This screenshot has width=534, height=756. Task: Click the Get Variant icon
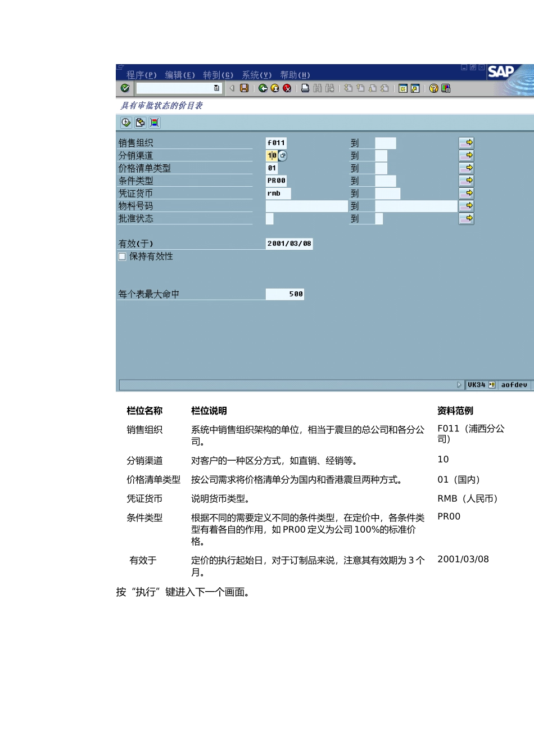point(140,122)
